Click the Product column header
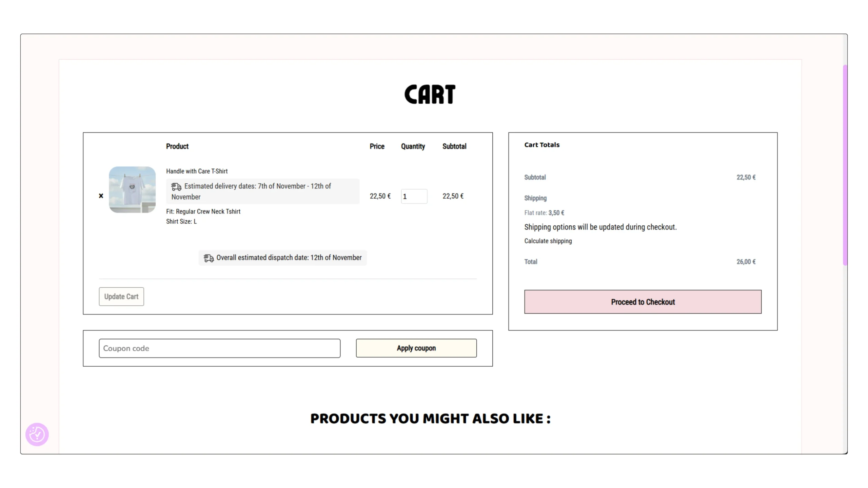The width and height of the screenshot is (868, 488). [x=177, y=146]
